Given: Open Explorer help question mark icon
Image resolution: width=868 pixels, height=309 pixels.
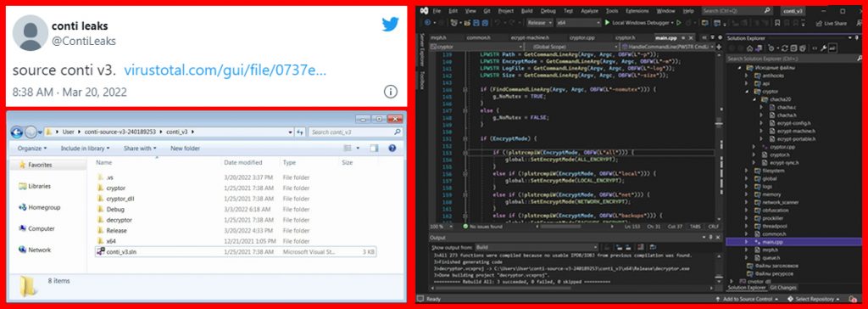Looking at the screenshot, I should (392, 148).
